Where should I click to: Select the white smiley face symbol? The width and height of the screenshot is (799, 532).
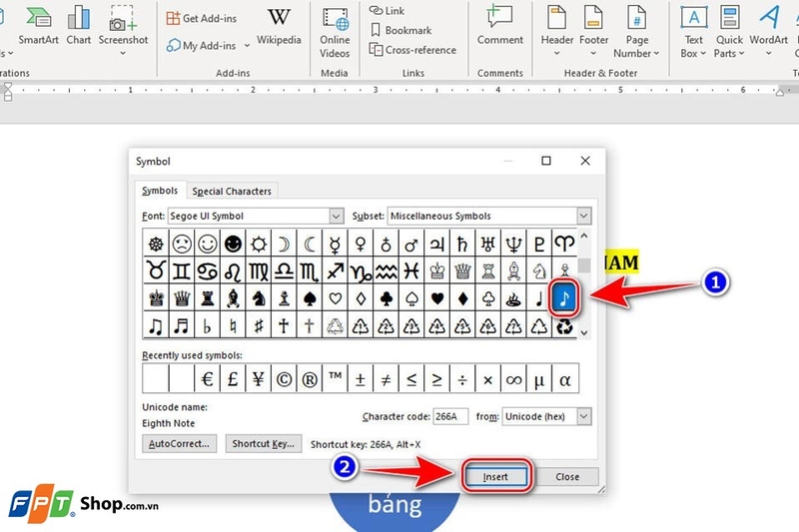point(208,245)
